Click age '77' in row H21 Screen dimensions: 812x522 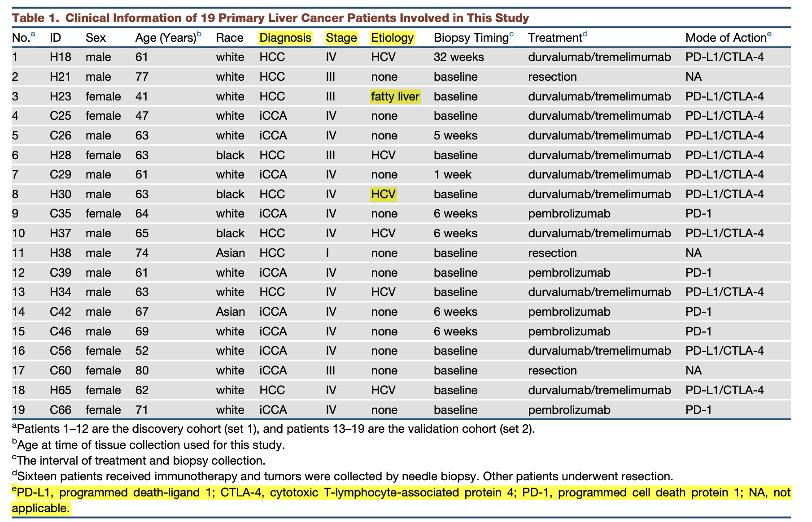tap(142, 77)
